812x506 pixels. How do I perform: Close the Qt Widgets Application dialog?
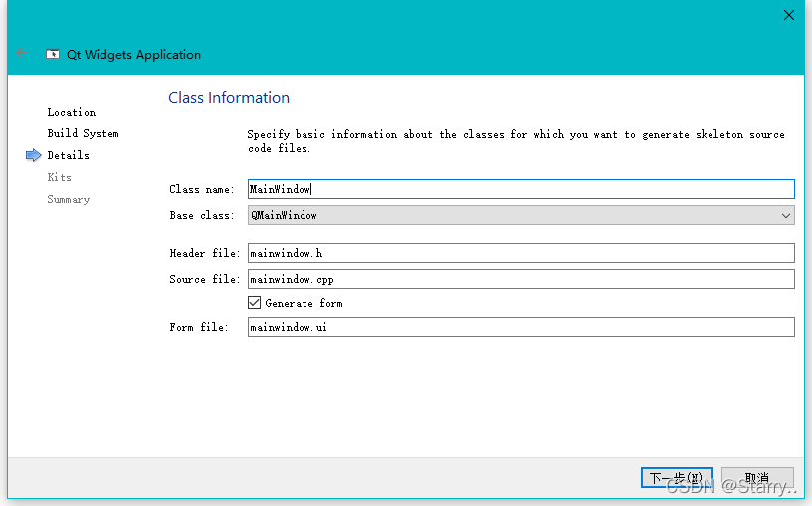[789, 15]
